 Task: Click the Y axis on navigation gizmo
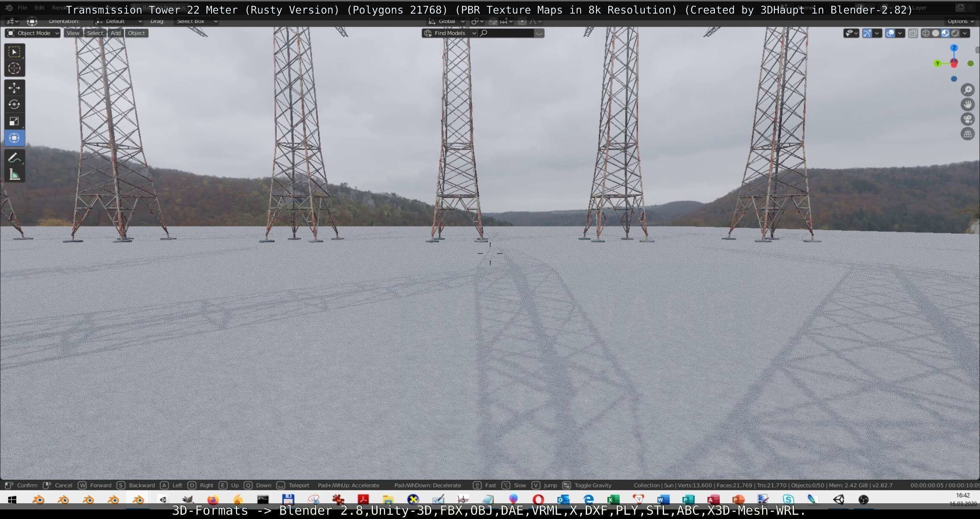(x=938, y=64)
